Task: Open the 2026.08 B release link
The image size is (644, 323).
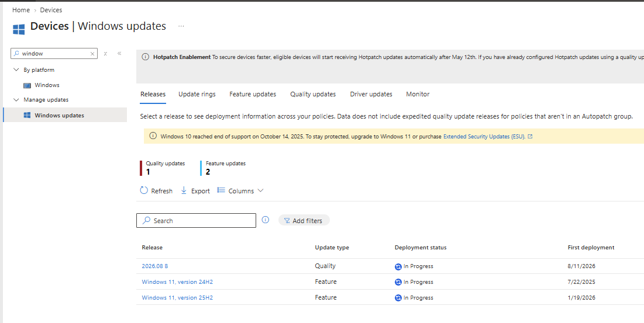Action: pyautogui.click(x=155, y=266)
